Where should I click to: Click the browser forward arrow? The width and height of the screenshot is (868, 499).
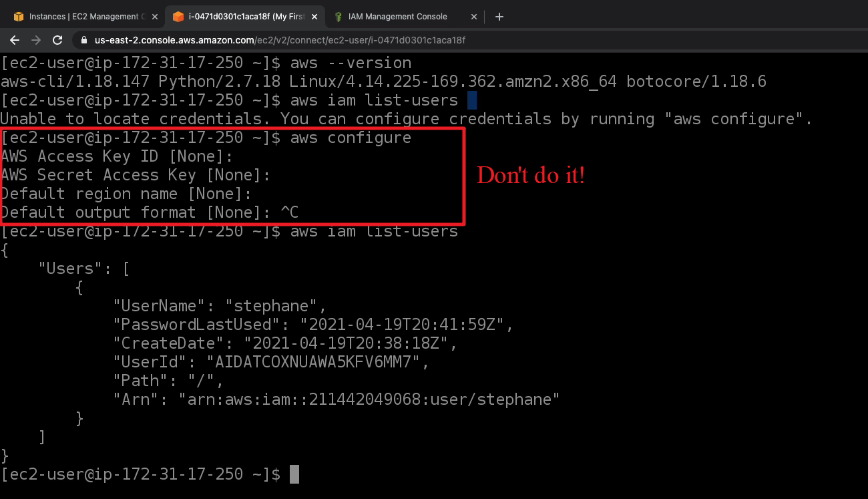35,40
